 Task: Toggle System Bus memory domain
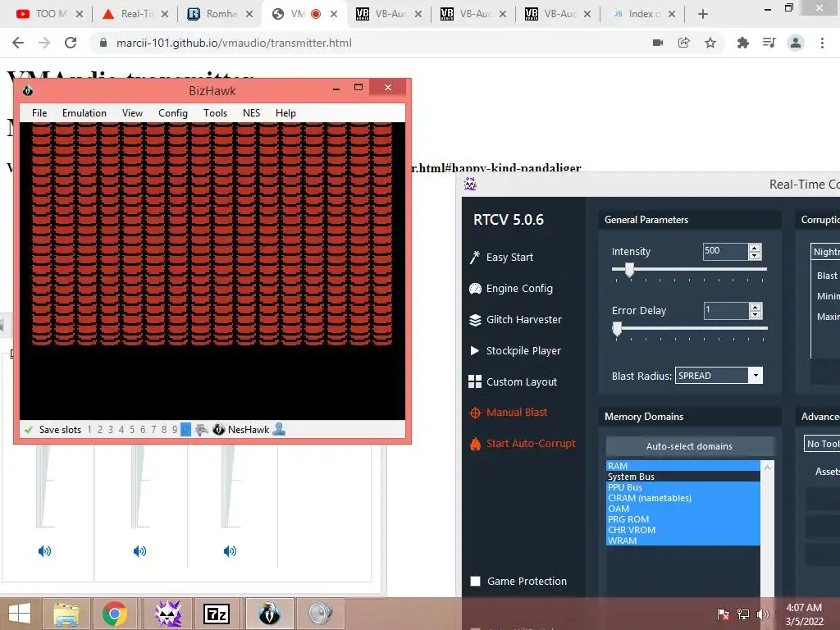point(683,477)
